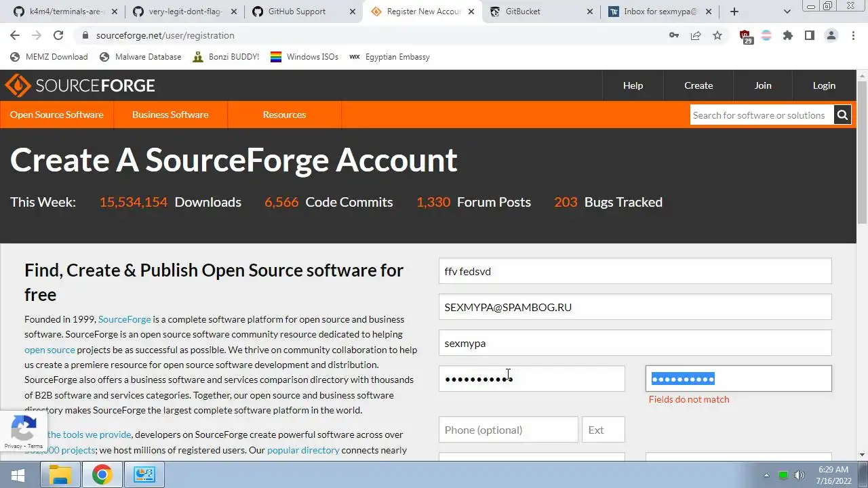868x488 pixels.
Task: Click the search magnifier button
Action: [842, 115]
